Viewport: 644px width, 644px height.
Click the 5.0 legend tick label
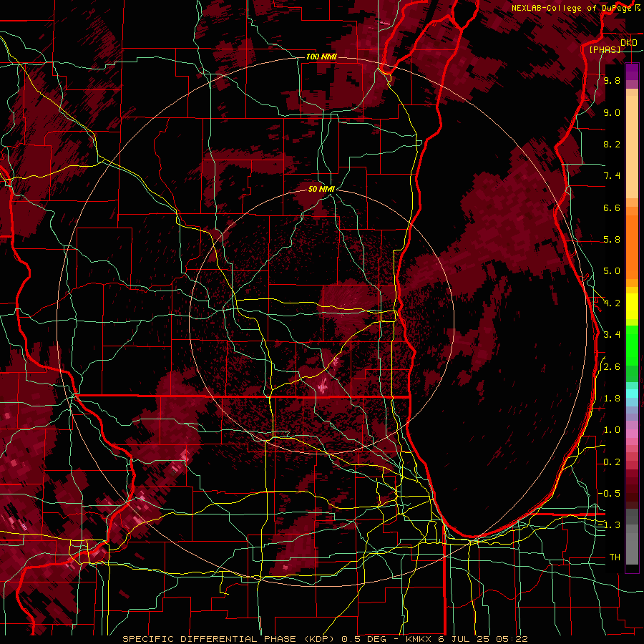tap(612, 271)
